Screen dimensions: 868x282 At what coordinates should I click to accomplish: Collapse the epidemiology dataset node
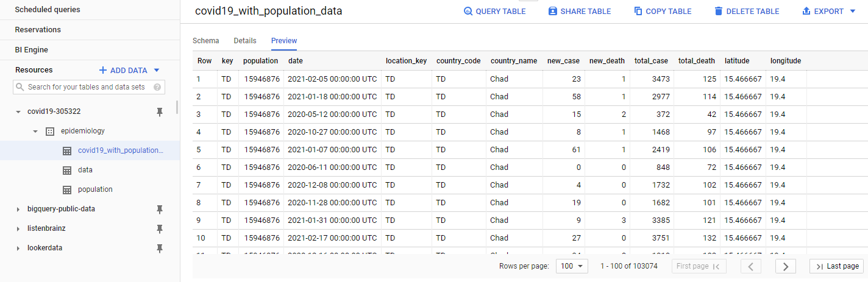tap(36, 131)
